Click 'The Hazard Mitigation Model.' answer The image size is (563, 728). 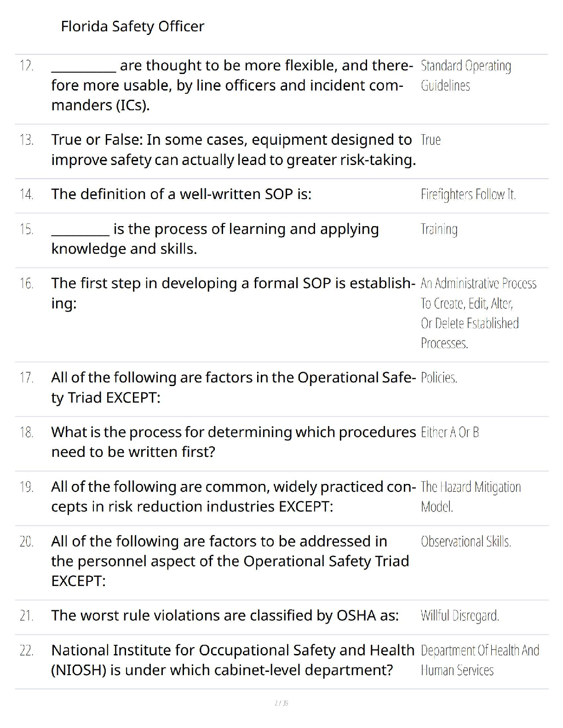click(471, 496)
